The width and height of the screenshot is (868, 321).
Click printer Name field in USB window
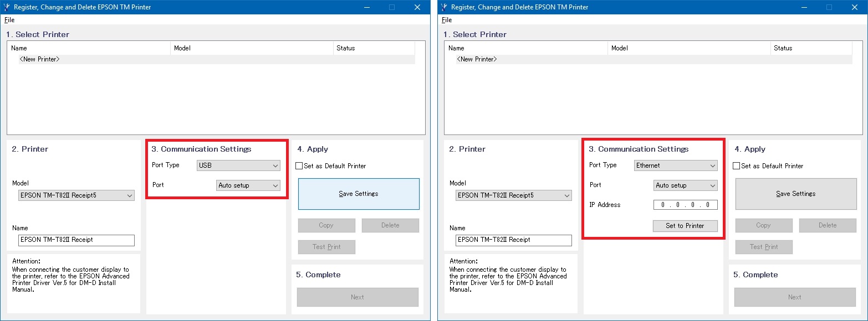[x=76, y=240]
